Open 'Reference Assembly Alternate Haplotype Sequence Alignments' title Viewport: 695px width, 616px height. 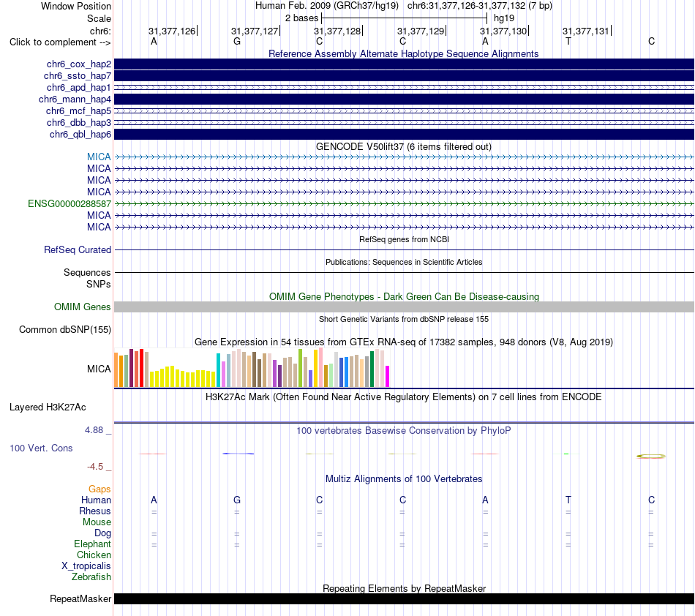coord(404,53)
